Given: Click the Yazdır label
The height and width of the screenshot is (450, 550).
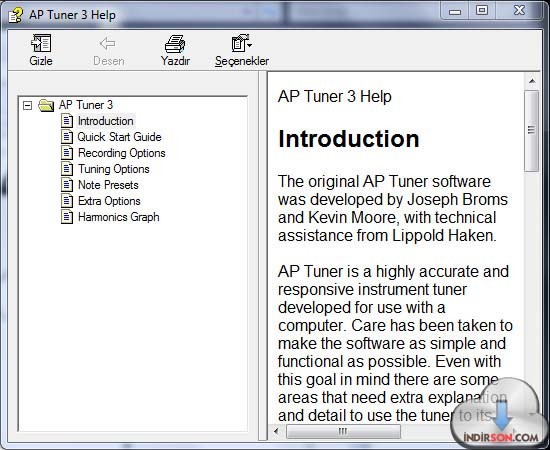Looking at the screenshot, I should point(175,61).
